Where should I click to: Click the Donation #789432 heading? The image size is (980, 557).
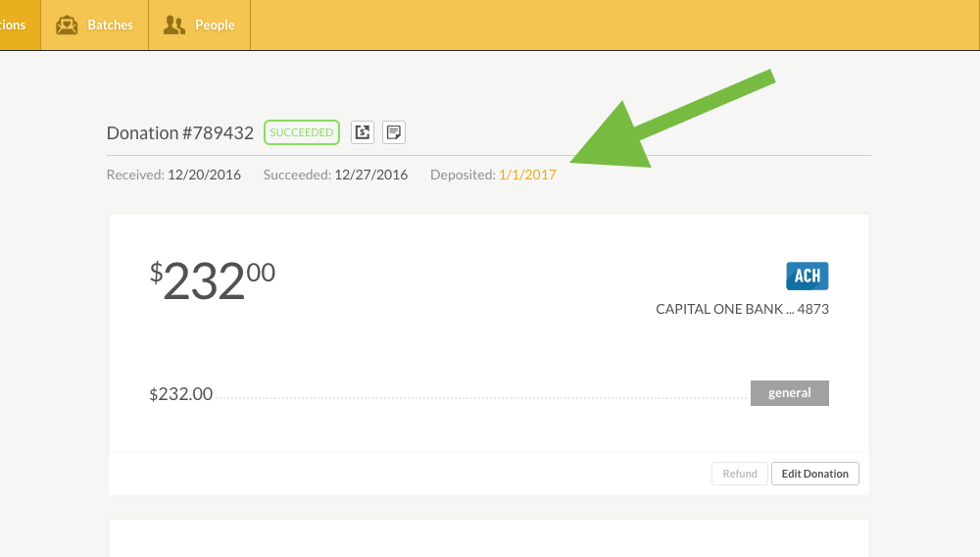tap(180, 133)
